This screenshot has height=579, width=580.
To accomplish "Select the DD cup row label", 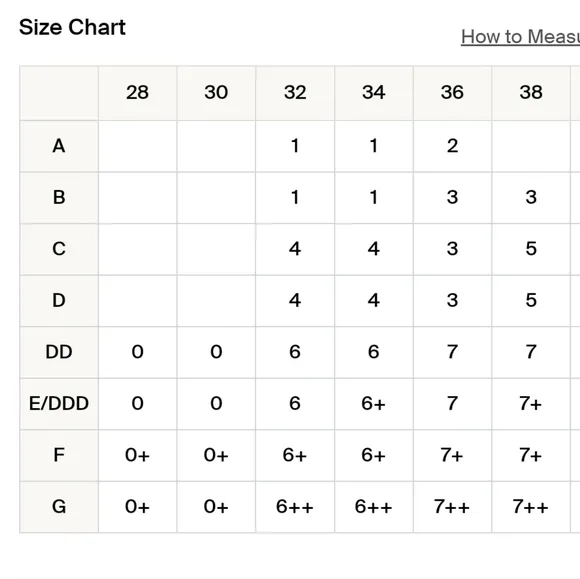I will point(59,352).
